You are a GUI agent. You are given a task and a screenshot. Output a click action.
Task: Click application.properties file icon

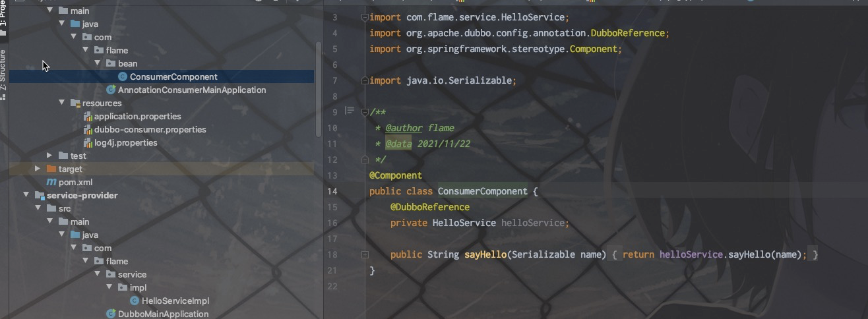[87, 116]
